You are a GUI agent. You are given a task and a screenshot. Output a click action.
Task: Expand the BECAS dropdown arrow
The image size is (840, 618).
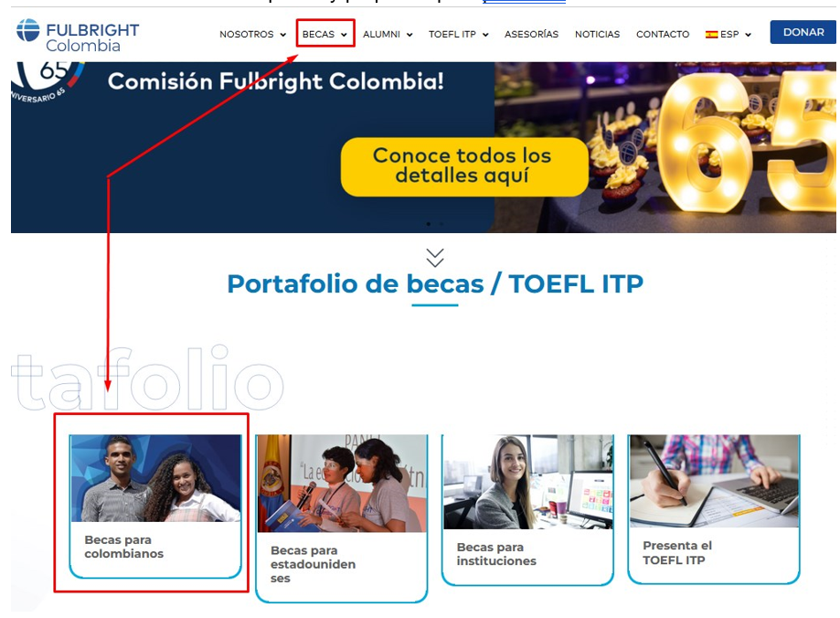(344, 35)
